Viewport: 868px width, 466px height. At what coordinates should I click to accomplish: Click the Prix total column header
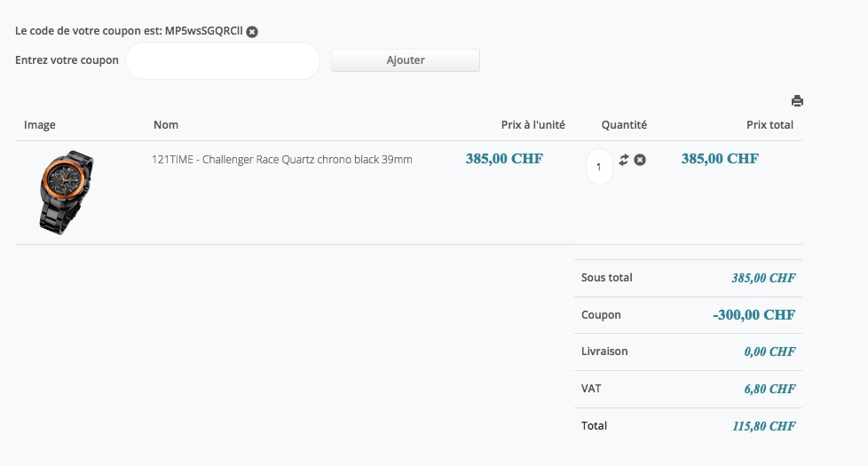coord(769,125)
